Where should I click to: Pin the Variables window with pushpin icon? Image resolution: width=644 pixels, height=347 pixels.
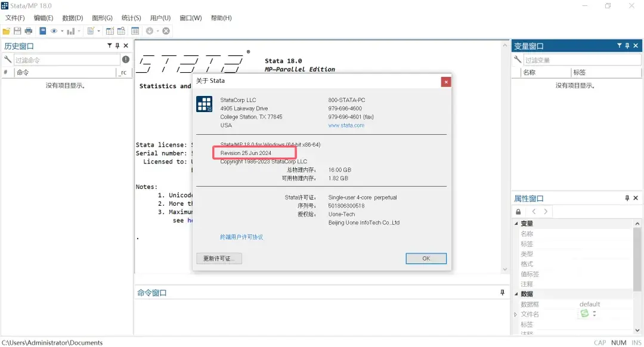627,45
